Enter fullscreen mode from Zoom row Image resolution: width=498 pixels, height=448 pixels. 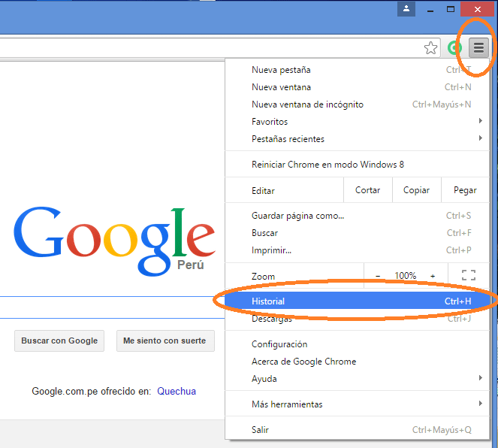pyautogui.click(x=469, y=275)
